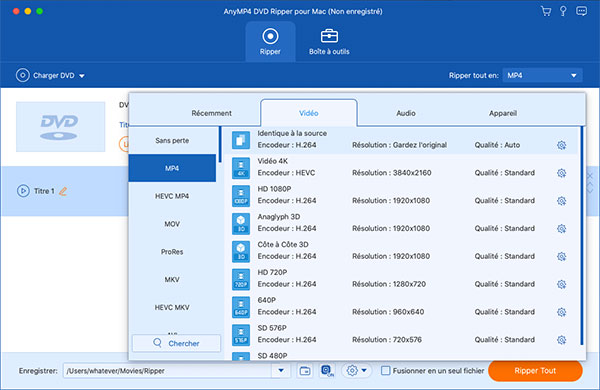Switch to the Appareil tab
Screen dimensions: 600x390
pyautogui.click(x=503, y=113)
